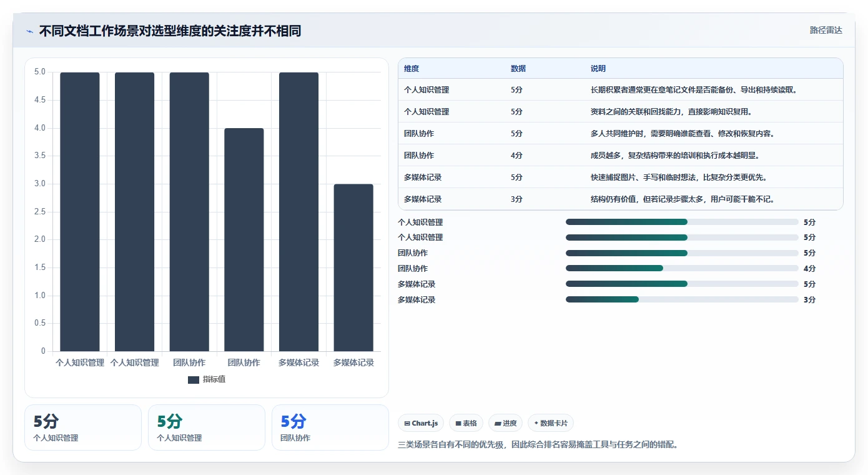Click the page title 不同文档工作场景对选型维度的关注度并不相同
The width and height of the screenshot is (868, 475).
pos(170,31)
